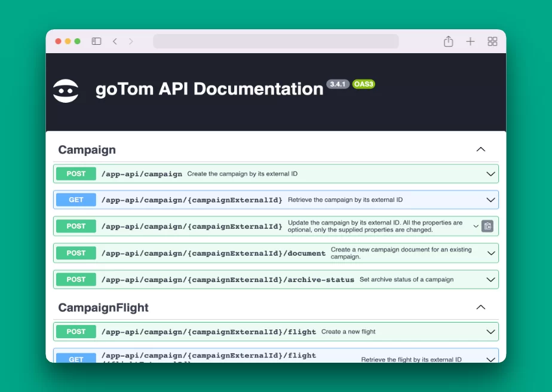This screenshot has width=552, height=392.
Task: Click the browser address bar
Action: point(275,41)
